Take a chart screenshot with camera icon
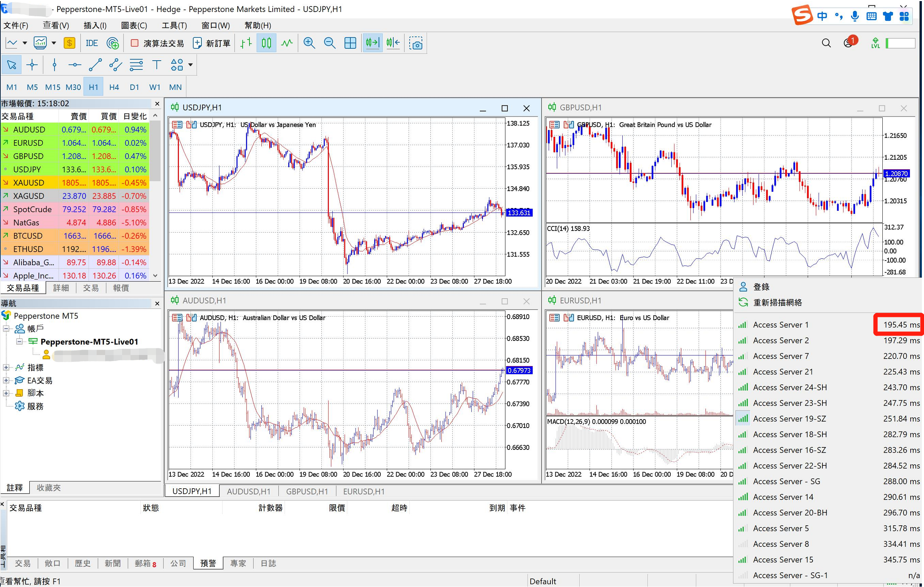This screenshot has width=924, height=587. click(x=416, y=43)
